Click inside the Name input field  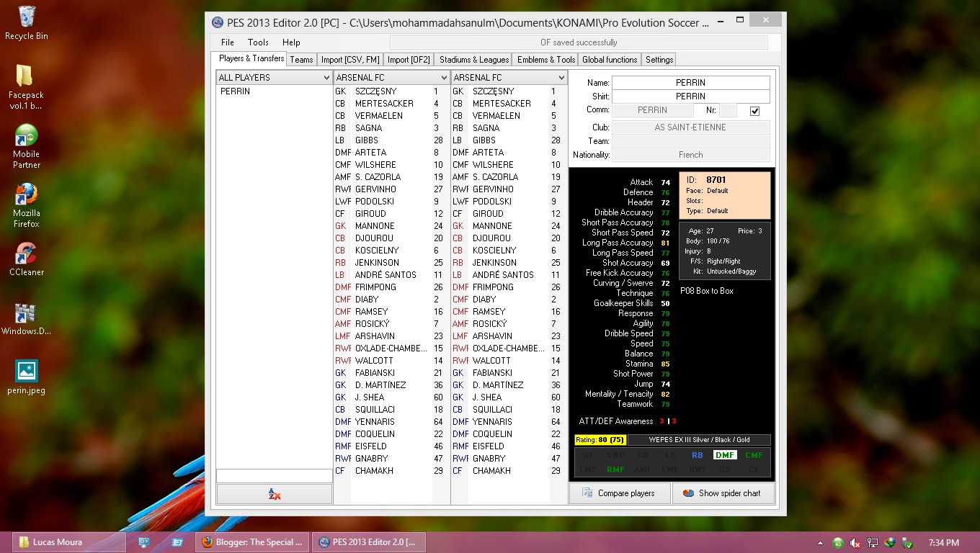pyautogui.click(x=690, y=82)
